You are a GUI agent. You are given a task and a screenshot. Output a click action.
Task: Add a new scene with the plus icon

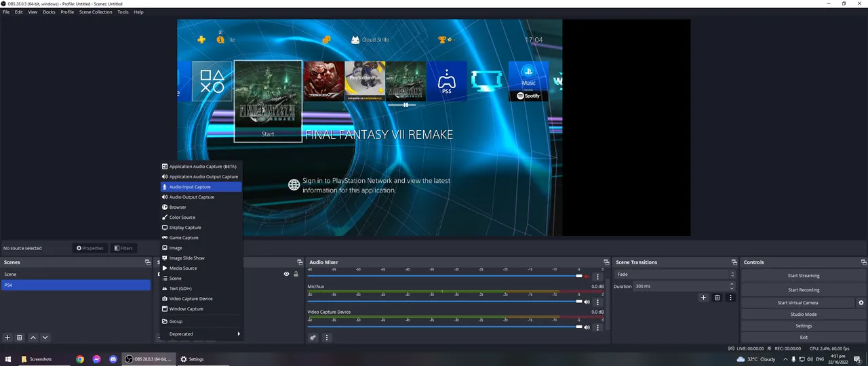(7, 338)
